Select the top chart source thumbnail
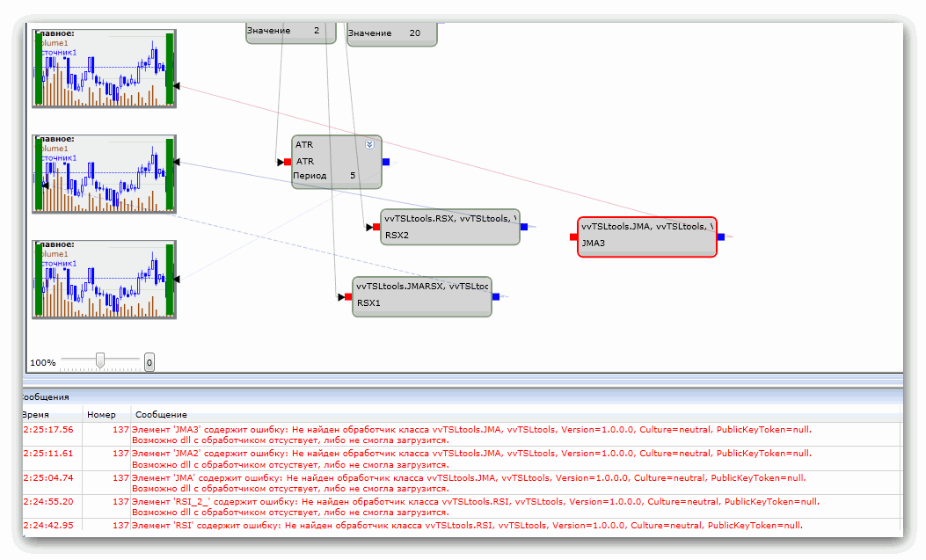Image resolution: width=926 pixels, height=560 pixels. pyautogui.click(x=104, y=69)
